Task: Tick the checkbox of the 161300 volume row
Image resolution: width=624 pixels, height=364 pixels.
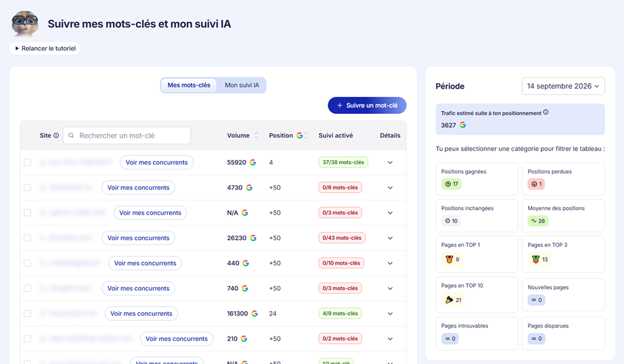Action: click(28, 314)
